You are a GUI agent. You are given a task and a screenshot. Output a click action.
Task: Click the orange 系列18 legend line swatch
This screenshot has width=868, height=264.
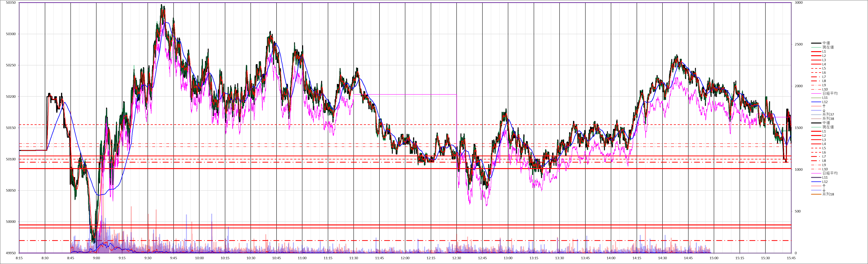816,195
